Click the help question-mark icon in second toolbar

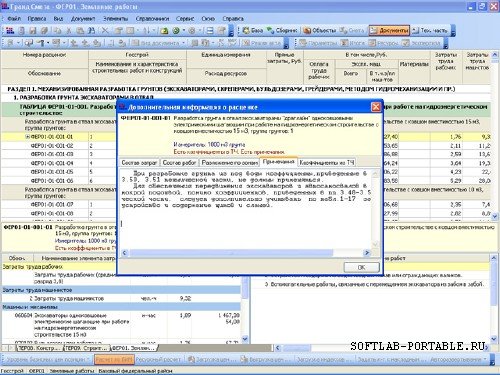coord(41,43)
